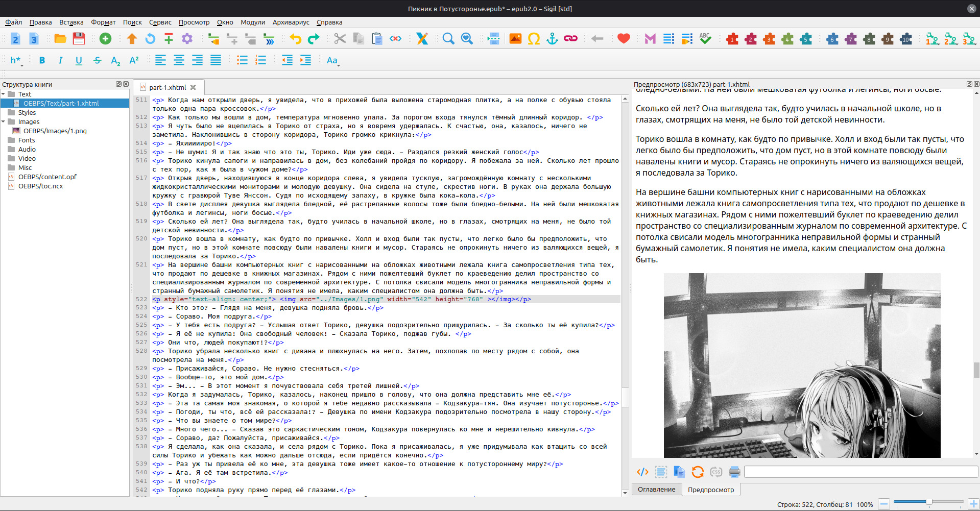Screen dimensions: 980x511
Task: Insert special character with Omega icon
Action: [x=534, y=39]
